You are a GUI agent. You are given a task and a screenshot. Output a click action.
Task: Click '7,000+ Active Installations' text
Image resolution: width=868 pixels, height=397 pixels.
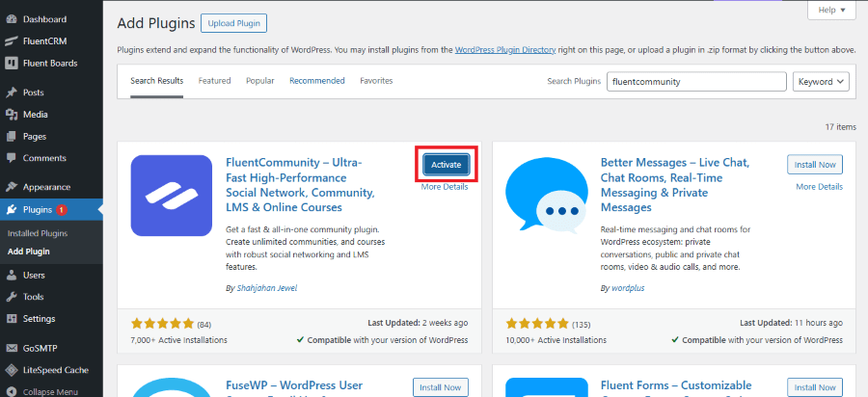point(178,340)
